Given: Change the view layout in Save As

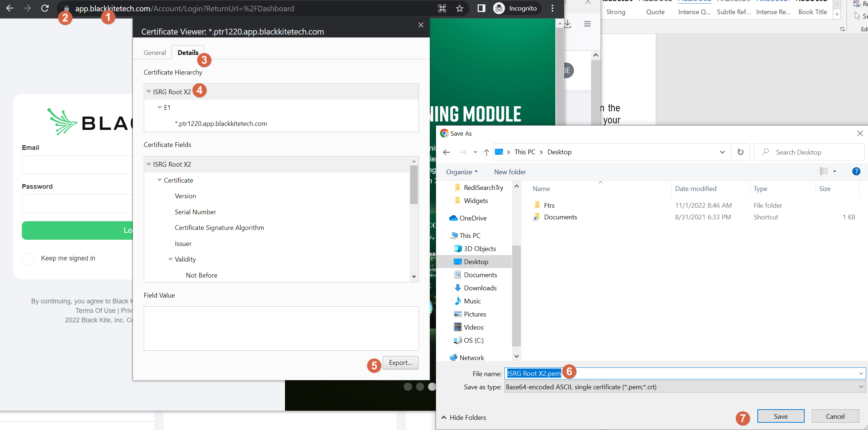Looking at the screenshot, I should click(x=824, y=171).
